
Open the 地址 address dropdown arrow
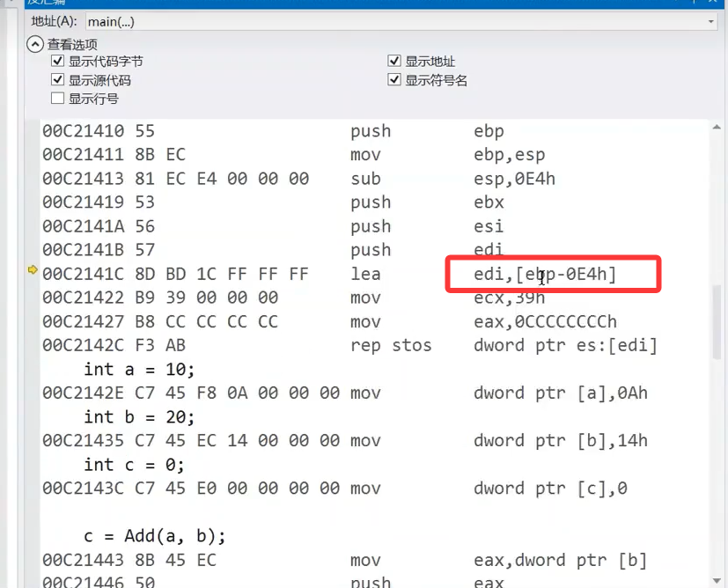[710, 22]
